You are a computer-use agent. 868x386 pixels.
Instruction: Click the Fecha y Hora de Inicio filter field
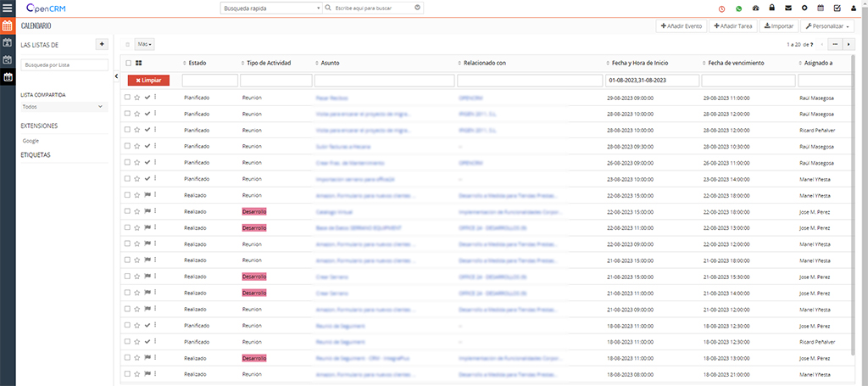pos(652,80)
